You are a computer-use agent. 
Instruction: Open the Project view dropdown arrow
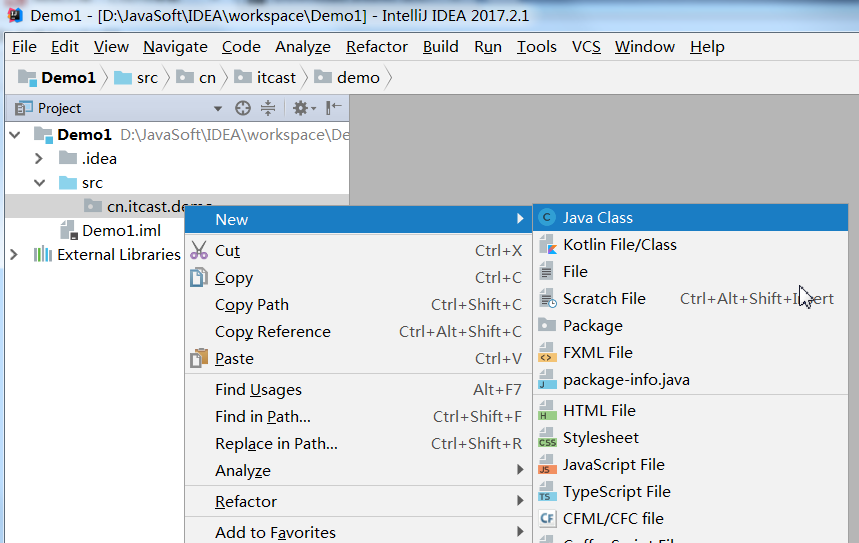pos(218,109)
